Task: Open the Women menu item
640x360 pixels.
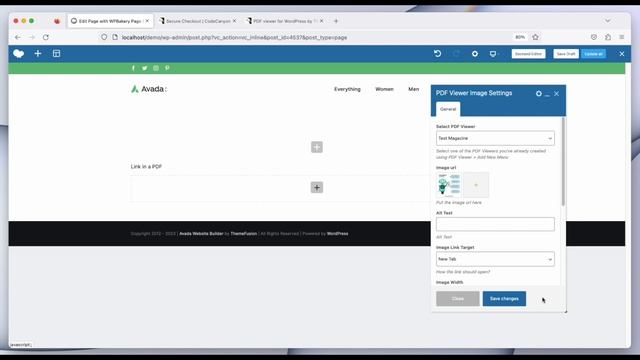Action: pos(384,89)
